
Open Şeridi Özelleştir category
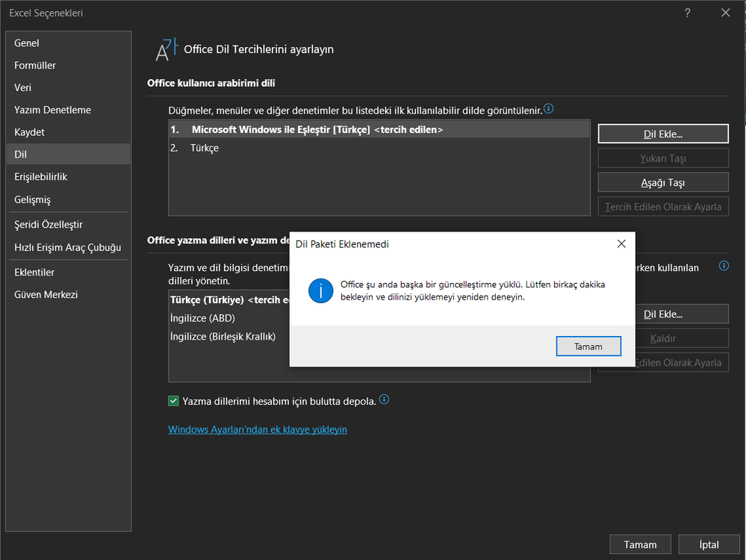tap(69, 225)
